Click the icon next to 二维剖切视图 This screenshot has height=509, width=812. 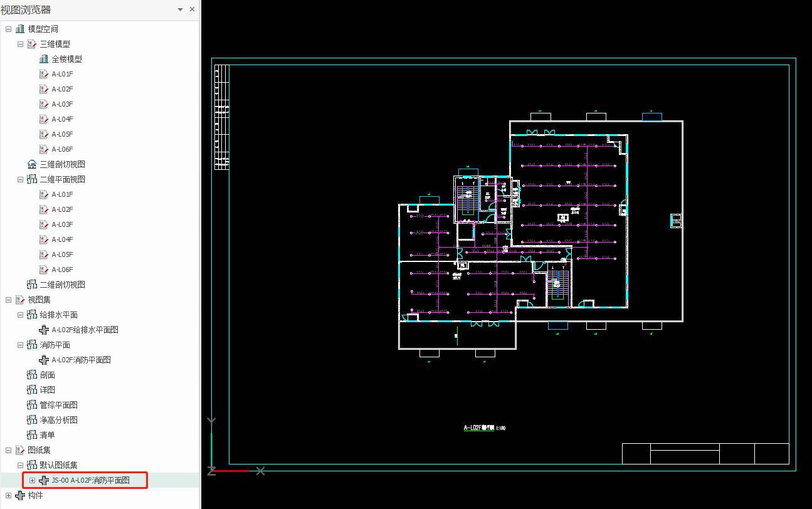(32, 285)
